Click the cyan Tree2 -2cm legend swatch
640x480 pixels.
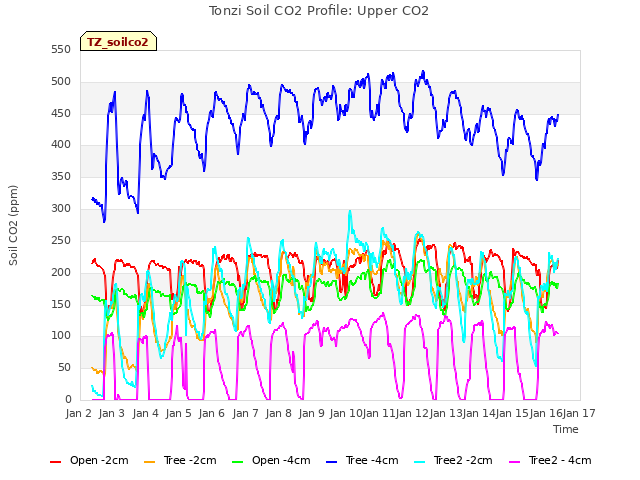click(x=420, y=462)
